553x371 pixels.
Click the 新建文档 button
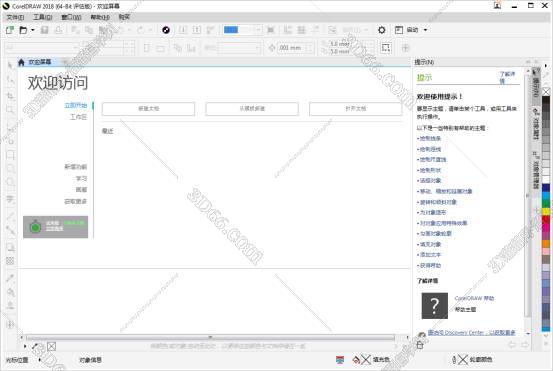coord(148,109)
